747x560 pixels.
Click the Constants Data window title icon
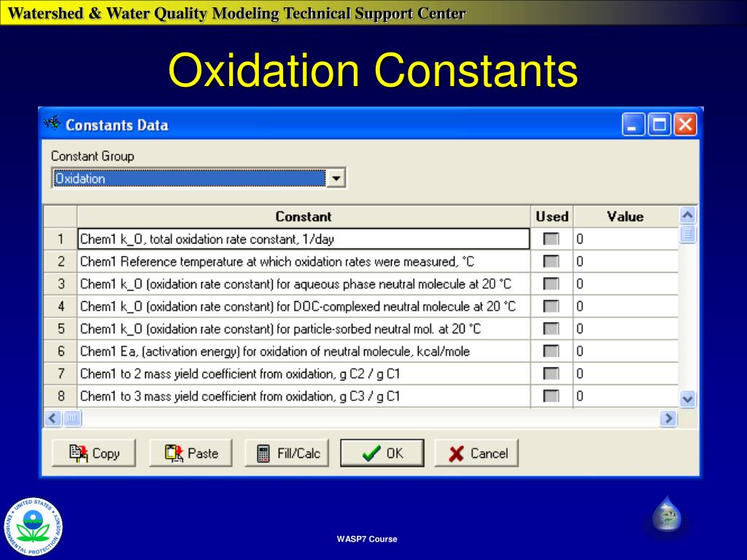point(53,123)
